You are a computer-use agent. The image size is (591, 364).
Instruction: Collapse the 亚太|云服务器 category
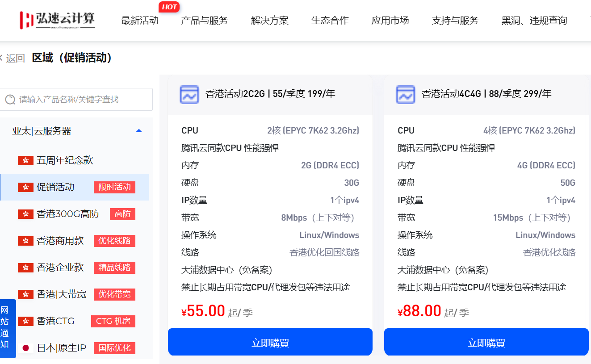[139, 130]
